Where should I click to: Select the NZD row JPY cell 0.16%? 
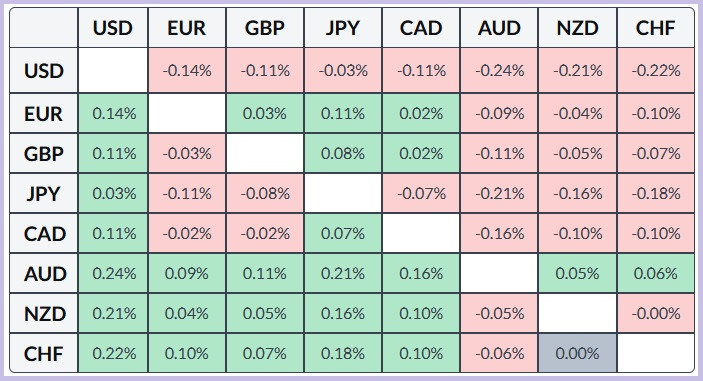point(343,313)
